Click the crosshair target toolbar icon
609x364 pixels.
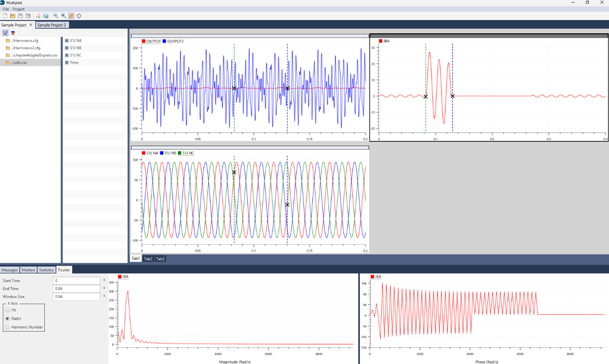click(x=79, y=16)
